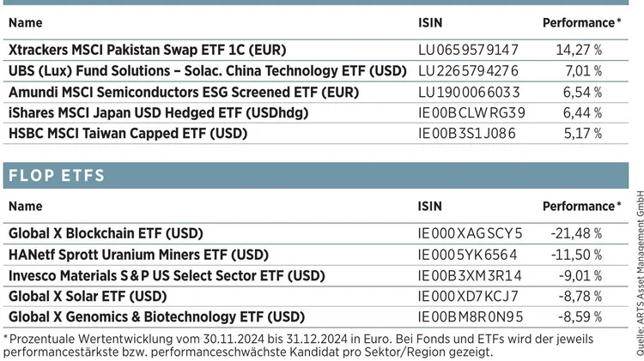The height and width of the screenshot is (361, 644).
Task: Select HSBC MSCI Taiwan Capped ETF
Action: (x=128, y=133)
